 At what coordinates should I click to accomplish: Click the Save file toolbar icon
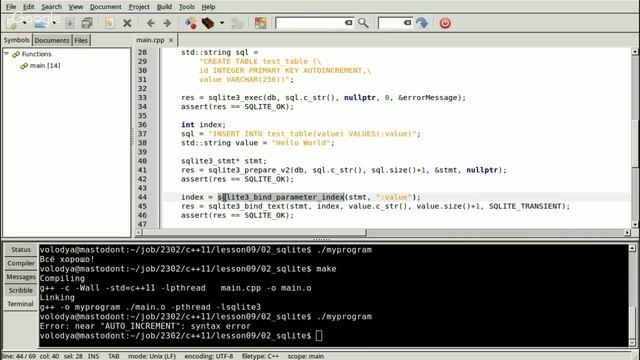click(x=70, y=23)
